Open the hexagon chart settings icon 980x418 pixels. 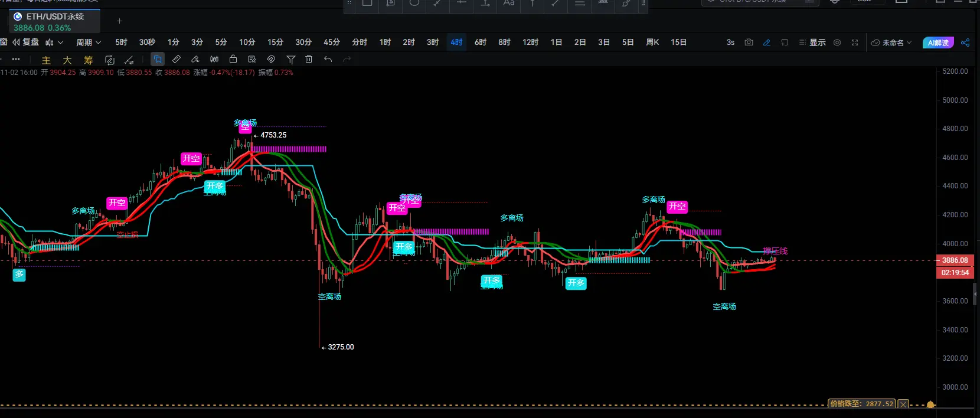837,43
